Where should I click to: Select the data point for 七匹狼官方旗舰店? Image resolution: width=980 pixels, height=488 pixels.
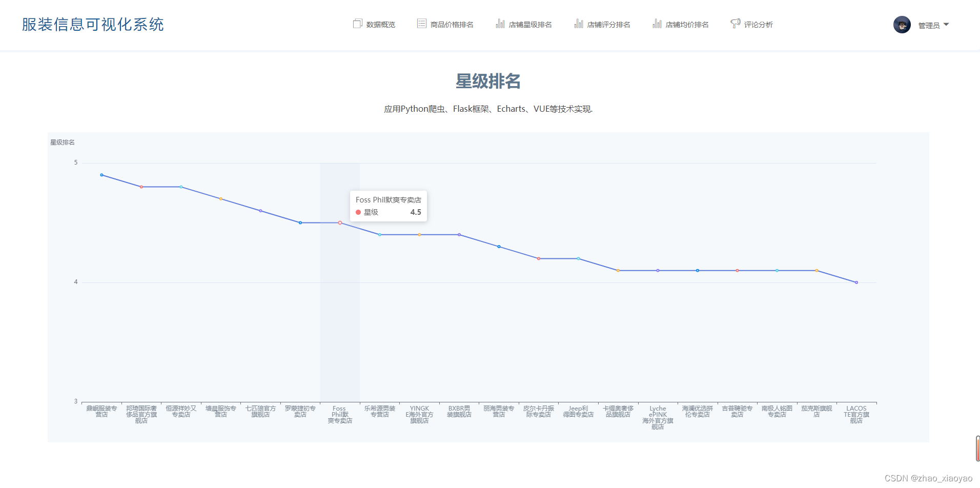click(x=260, y=211)
